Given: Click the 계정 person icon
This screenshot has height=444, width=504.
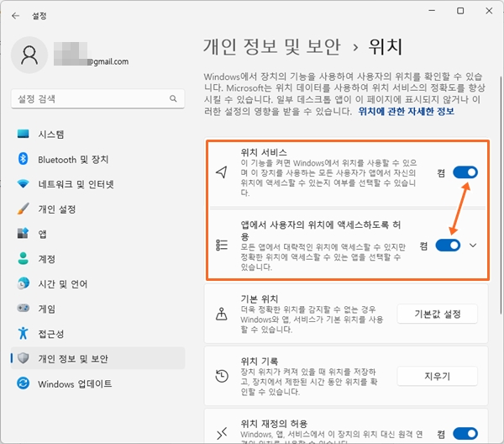Looking at the screenshot, I should tap(24, 258).
